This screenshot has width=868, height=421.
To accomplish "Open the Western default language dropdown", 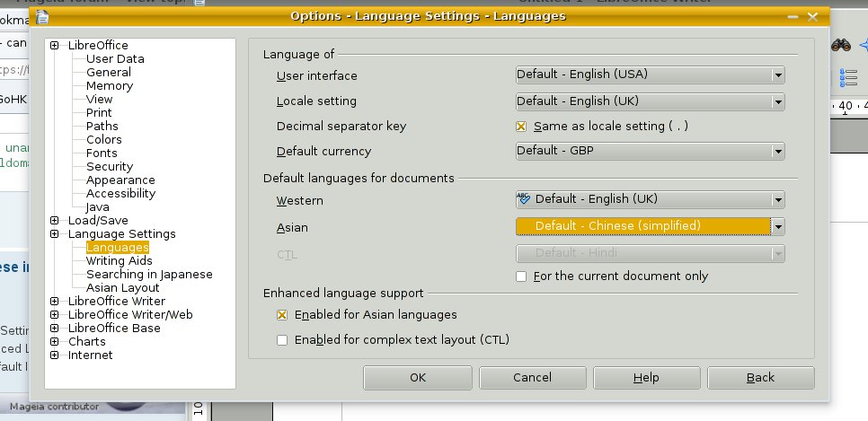I will pyautogui.click(x=650, y=199).
